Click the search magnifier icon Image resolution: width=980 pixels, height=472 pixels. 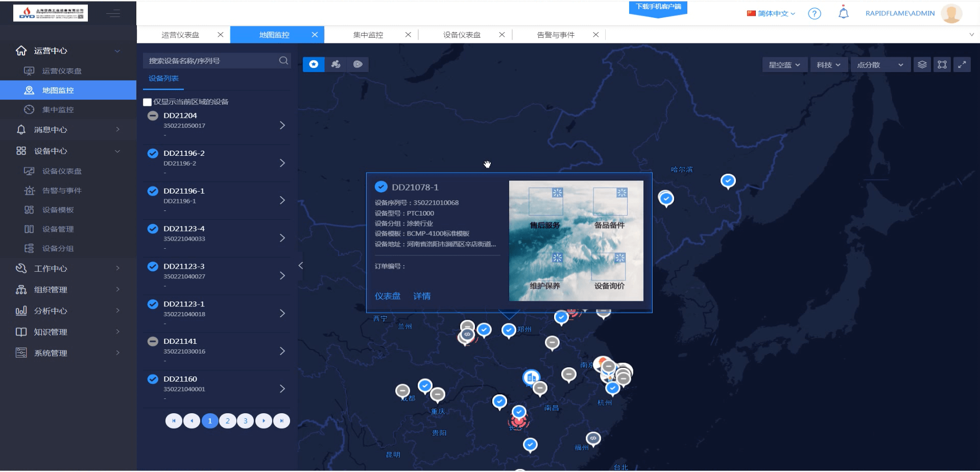click(283, 61)
